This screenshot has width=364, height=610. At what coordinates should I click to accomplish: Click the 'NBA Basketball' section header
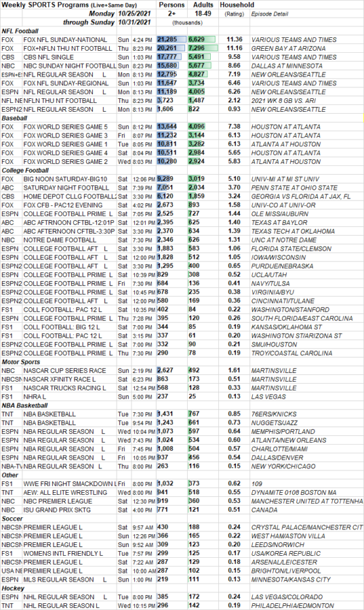[x=24, y=406]
